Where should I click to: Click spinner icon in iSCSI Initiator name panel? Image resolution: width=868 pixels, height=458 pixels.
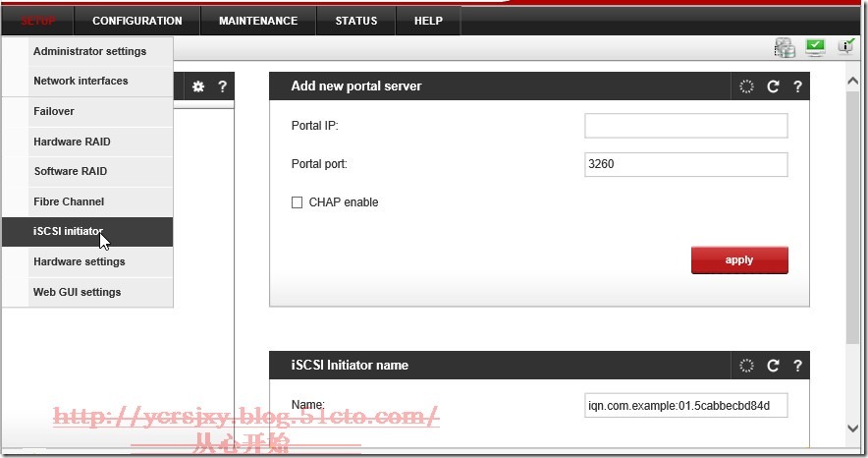click(x=746, y=366)
